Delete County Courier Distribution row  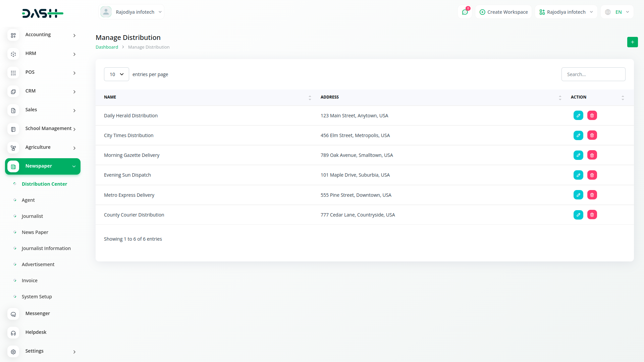(x=592, y=215)
